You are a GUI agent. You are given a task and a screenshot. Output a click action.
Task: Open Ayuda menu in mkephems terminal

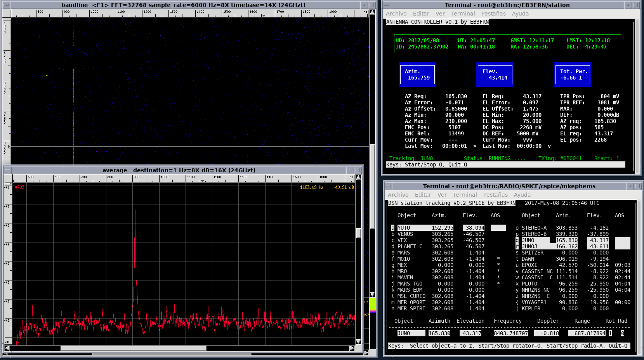click(x=522, y=195)
